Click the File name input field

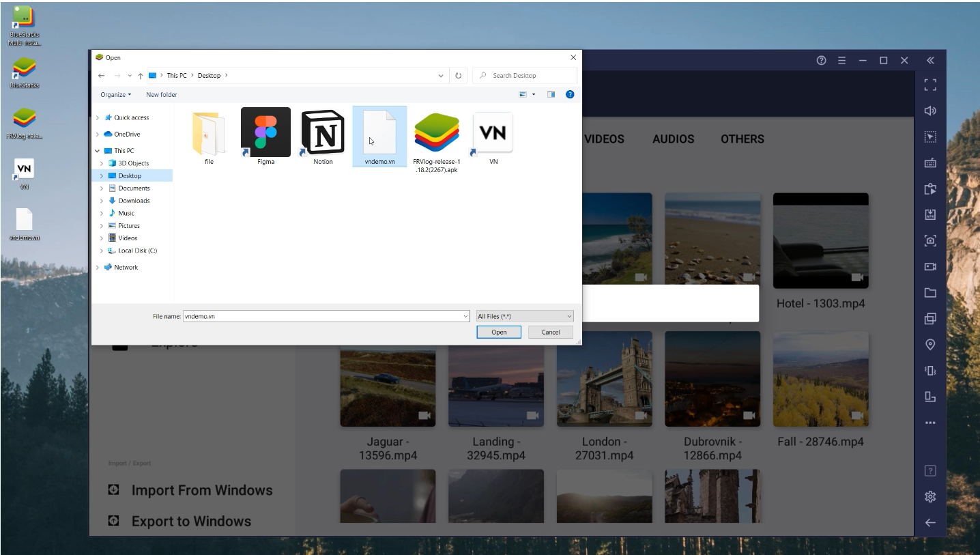click(322, 316)
